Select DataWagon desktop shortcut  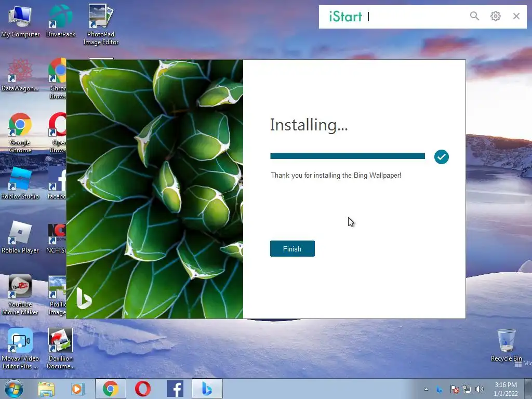tap(20, 75)
